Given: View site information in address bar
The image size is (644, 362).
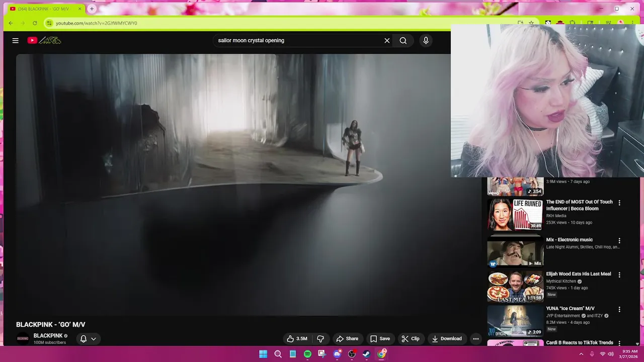Looking at the screenshot, I should point(49,23).
